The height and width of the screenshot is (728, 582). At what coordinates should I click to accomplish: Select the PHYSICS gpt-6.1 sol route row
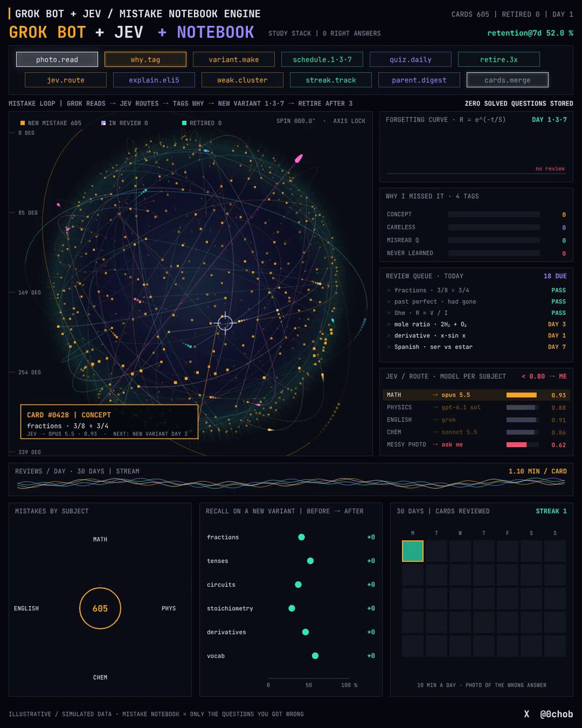(476, 408)
